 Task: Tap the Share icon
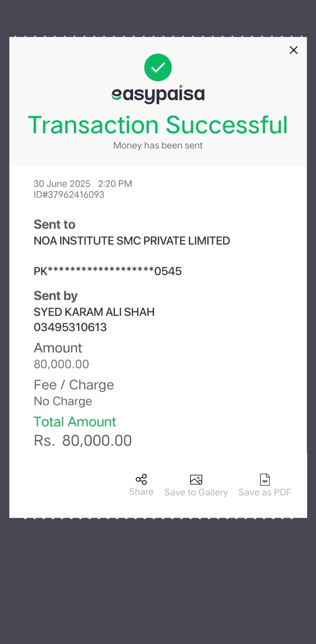tap(141, 479)
